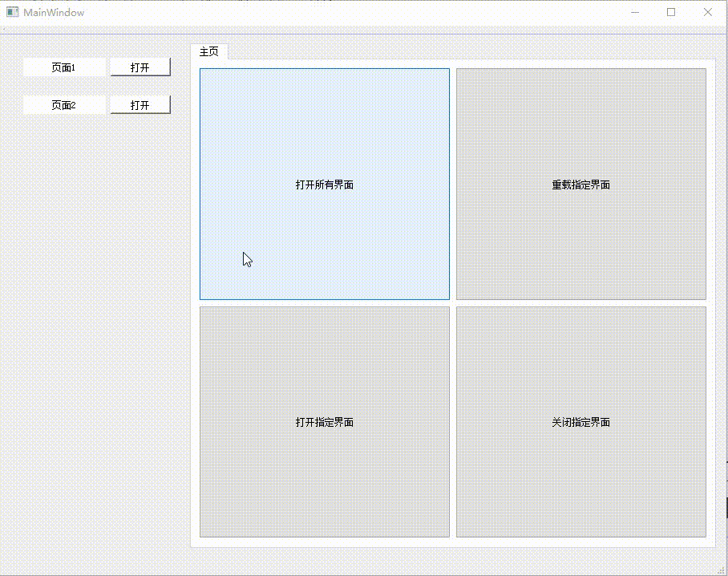Click the 打开所有界面 large button
This screenshot has height=576, width=728.
point(325,184)
